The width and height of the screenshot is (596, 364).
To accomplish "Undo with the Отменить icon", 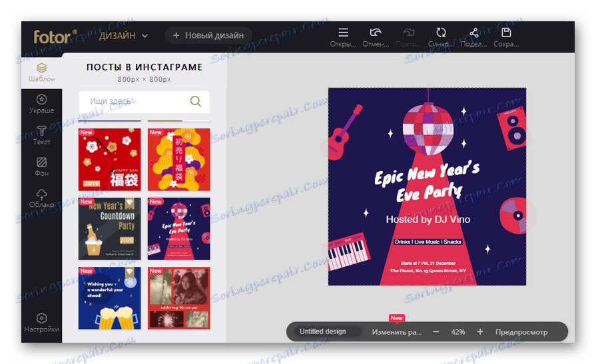I will pyautogui.click(x=376, y=37).
